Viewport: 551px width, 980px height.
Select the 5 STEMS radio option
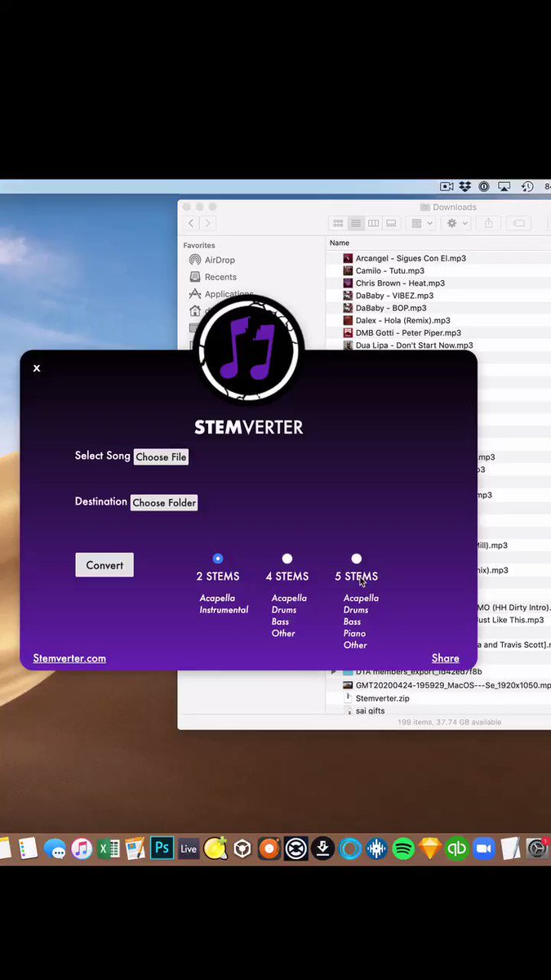click(356, 559)
